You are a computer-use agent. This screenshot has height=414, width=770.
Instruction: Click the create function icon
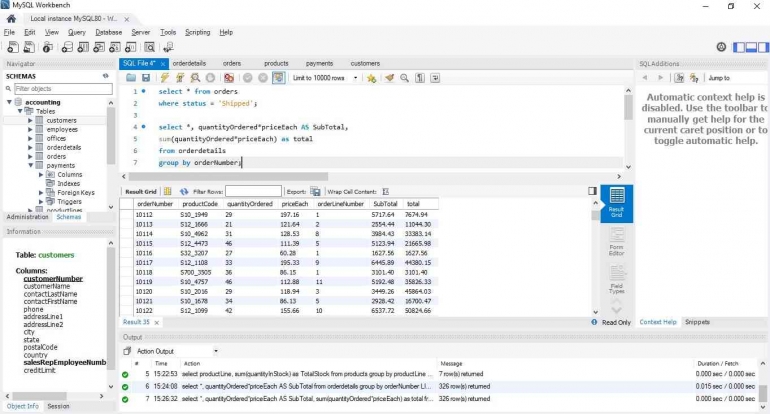(130, 47)
